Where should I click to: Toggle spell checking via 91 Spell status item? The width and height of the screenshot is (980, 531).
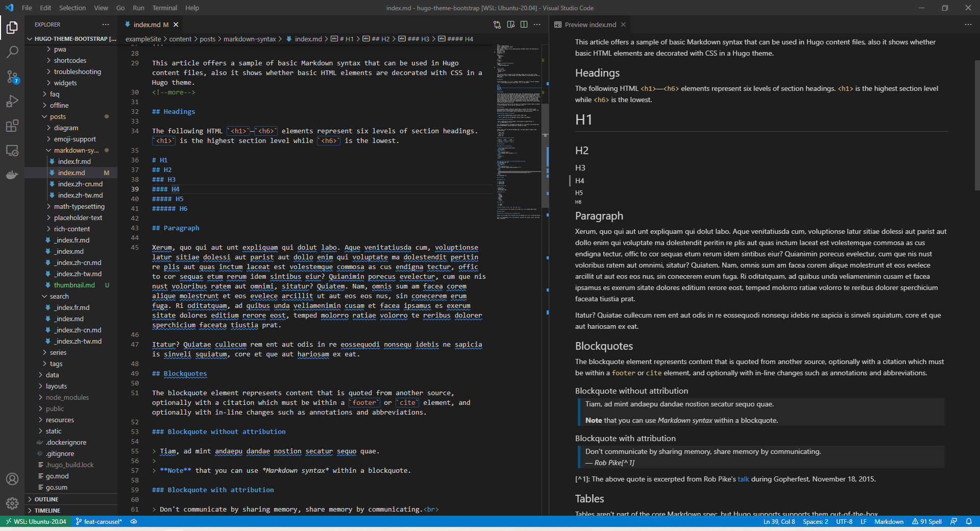pos(927,521)
